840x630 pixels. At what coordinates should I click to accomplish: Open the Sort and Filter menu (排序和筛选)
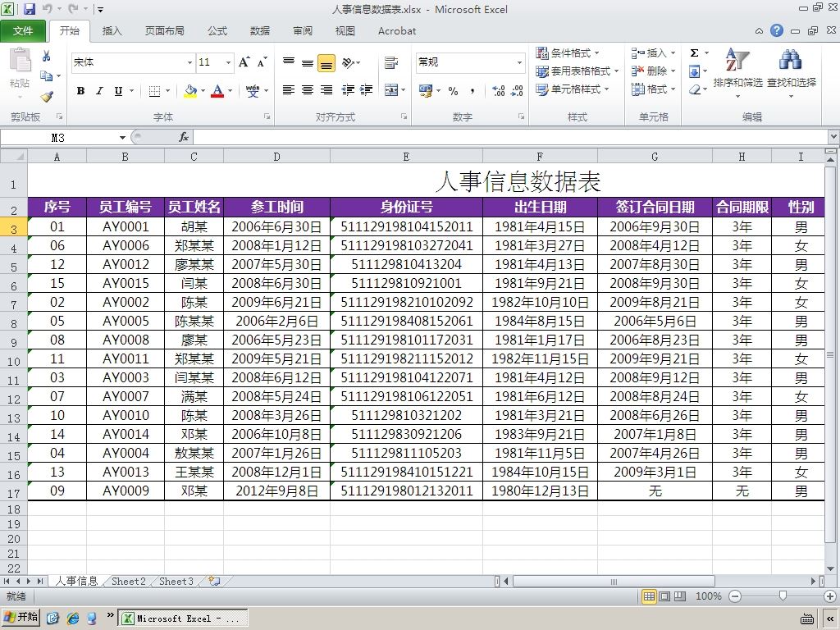[737, 72]
